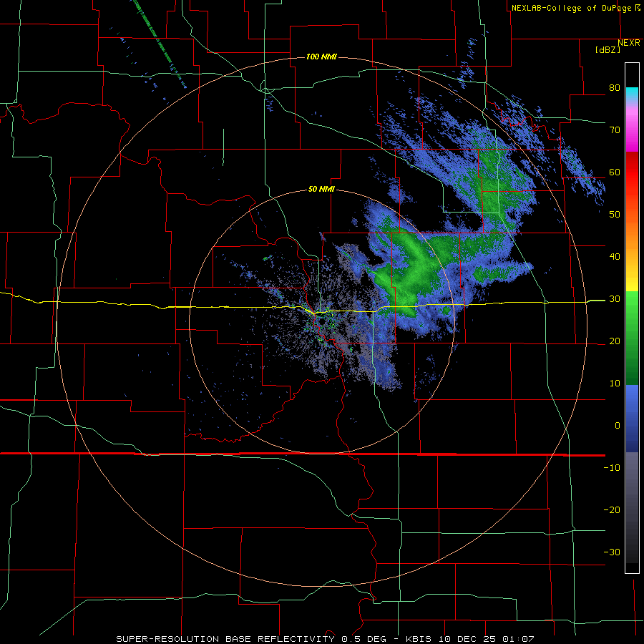This screenshot has width=644, height=644.
Task: Click the 20 dBZ scale value
Action: click(x=615, y=341)
